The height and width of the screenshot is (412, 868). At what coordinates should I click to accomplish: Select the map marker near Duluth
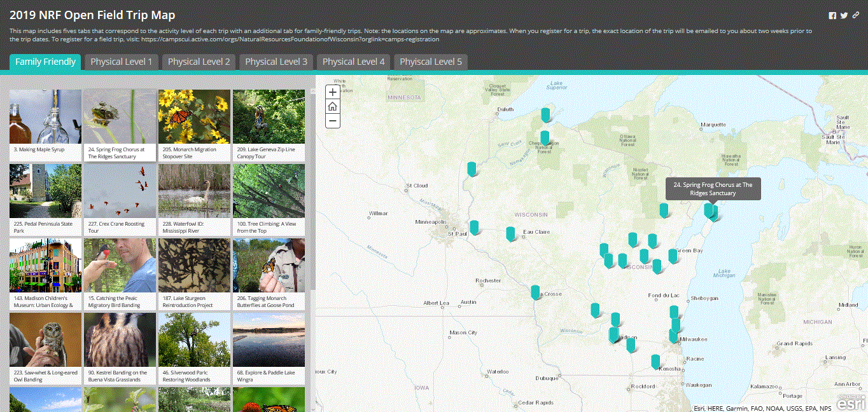(x=545, y=114)
